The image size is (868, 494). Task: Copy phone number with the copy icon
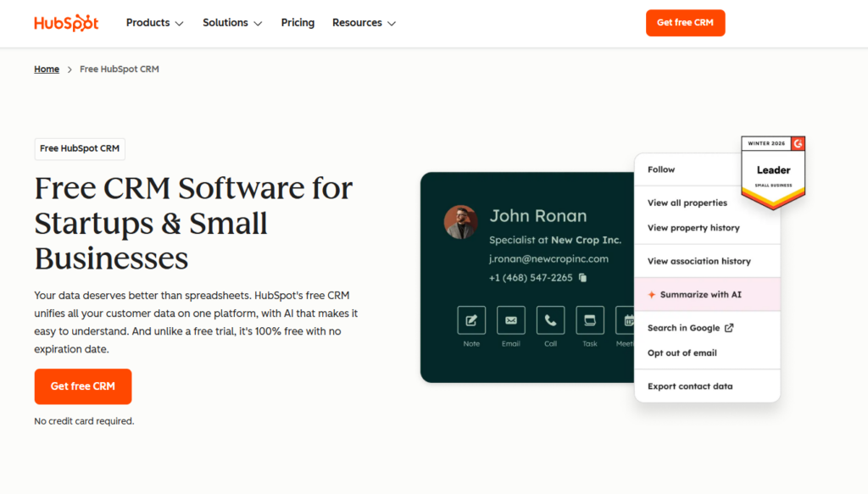(x=582, y=278)
